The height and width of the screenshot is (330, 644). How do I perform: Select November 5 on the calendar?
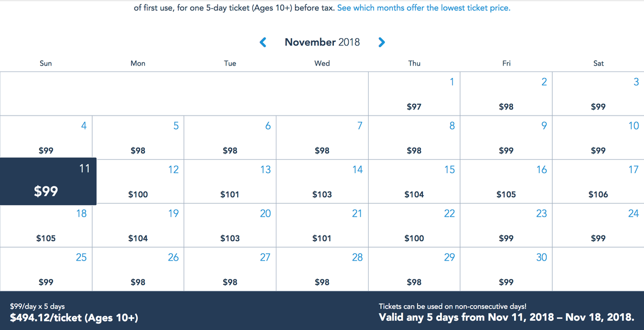click(138, 138)
